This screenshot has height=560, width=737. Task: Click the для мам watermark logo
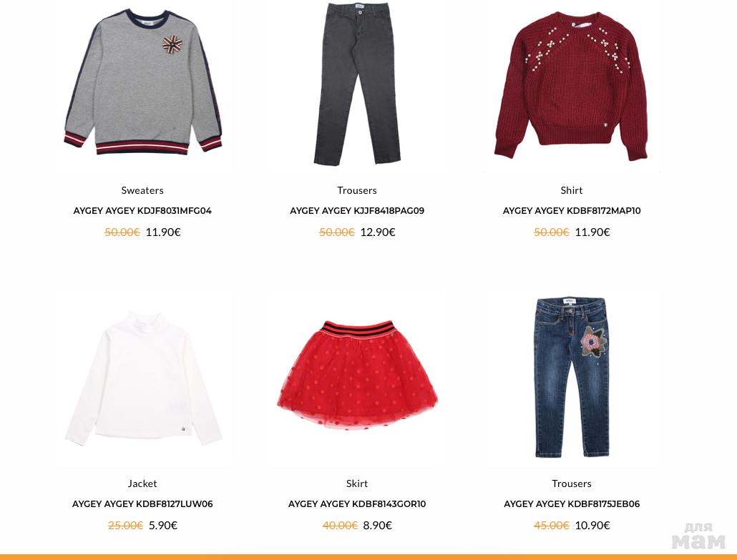[x=698, y=536]
